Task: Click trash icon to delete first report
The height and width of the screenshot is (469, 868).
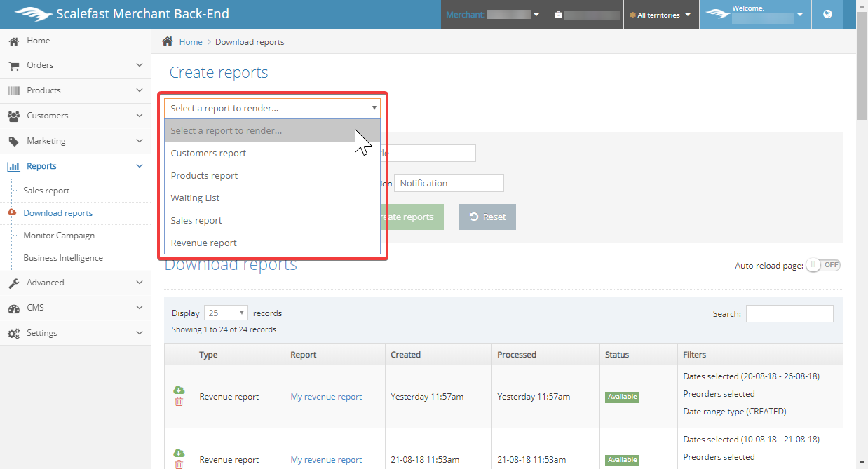Action: [x=179, y=402]
